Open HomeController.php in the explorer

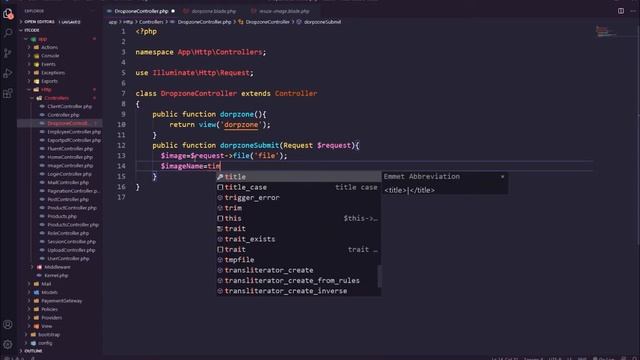[x=70, y=157]
